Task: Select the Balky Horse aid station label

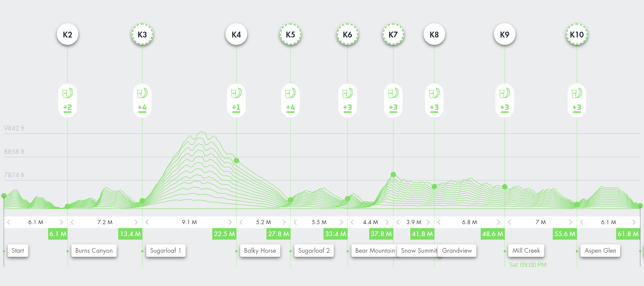Action: (x=260, y=251)
